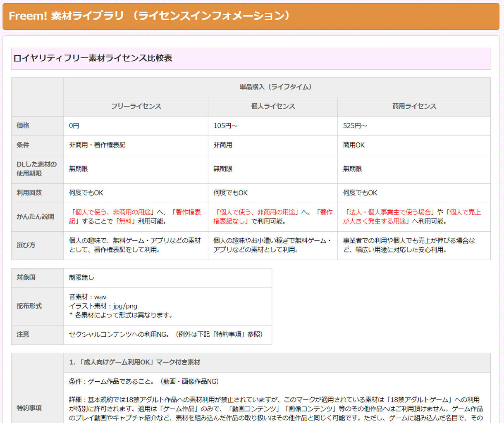Click the 商用OK cell
Viewport: 504px width, 423px height.
(x=414, y=145)
